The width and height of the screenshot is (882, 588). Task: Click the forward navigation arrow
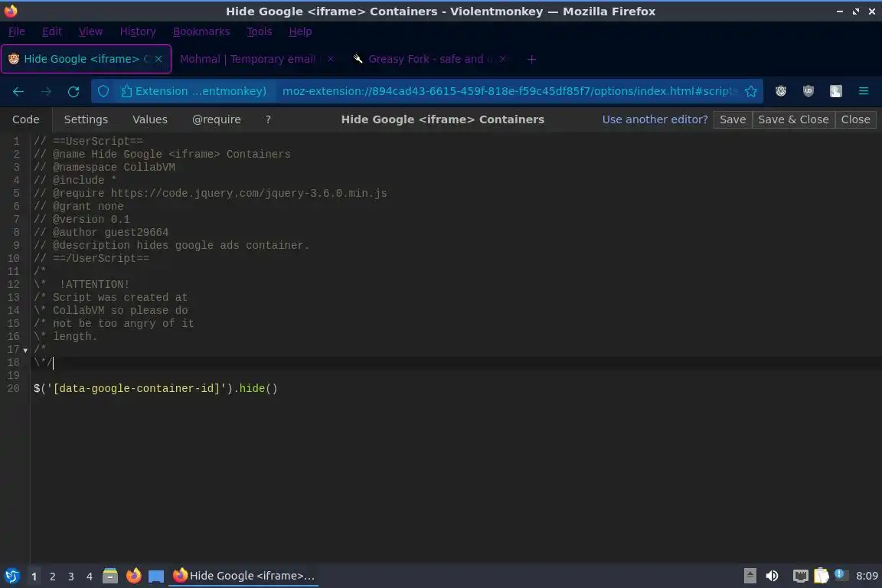[46, 91]
